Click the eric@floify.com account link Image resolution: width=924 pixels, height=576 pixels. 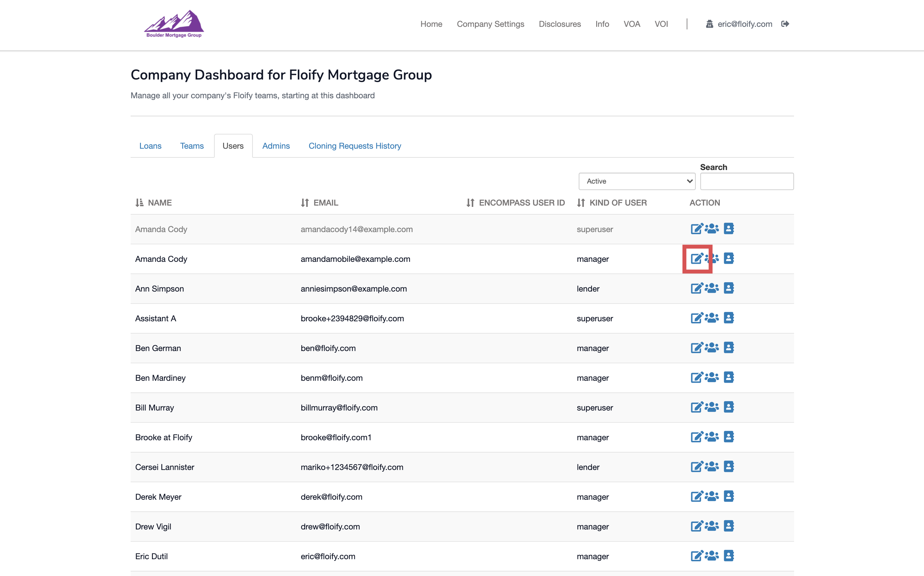pyautogui.click(x=739, y=24)
